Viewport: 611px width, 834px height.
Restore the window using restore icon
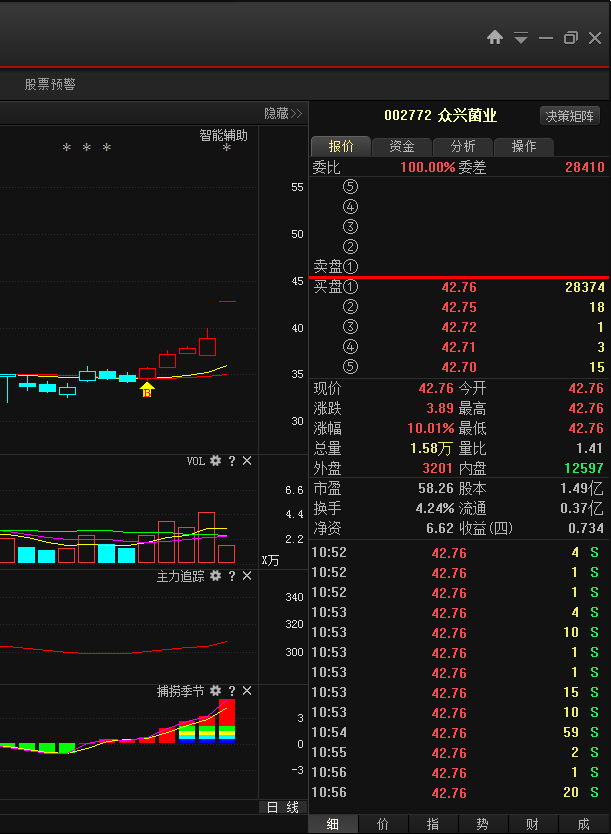tap(571, 38)
